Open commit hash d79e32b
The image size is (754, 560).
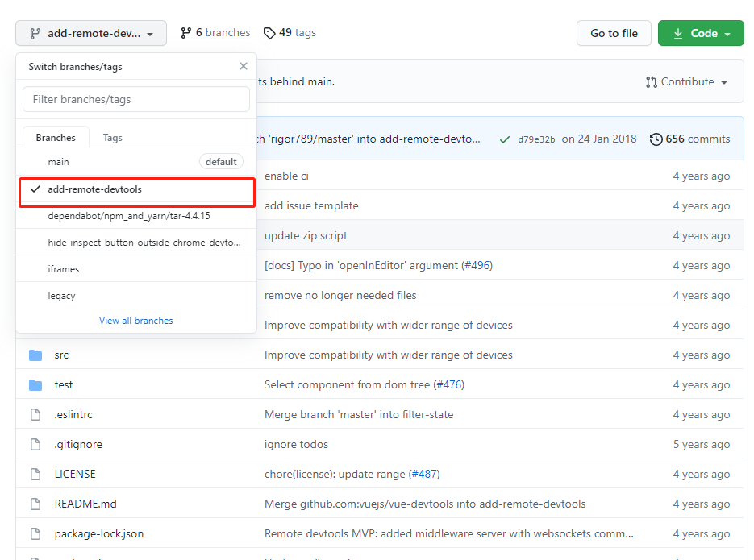point(536,139)
